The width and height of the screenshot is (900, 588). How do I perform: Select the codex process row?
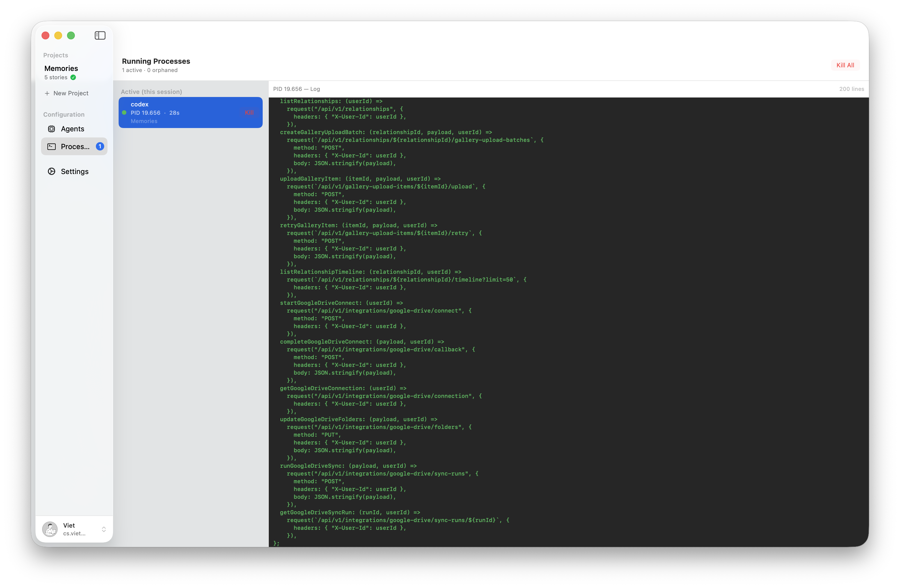click(x=191, y=113)
